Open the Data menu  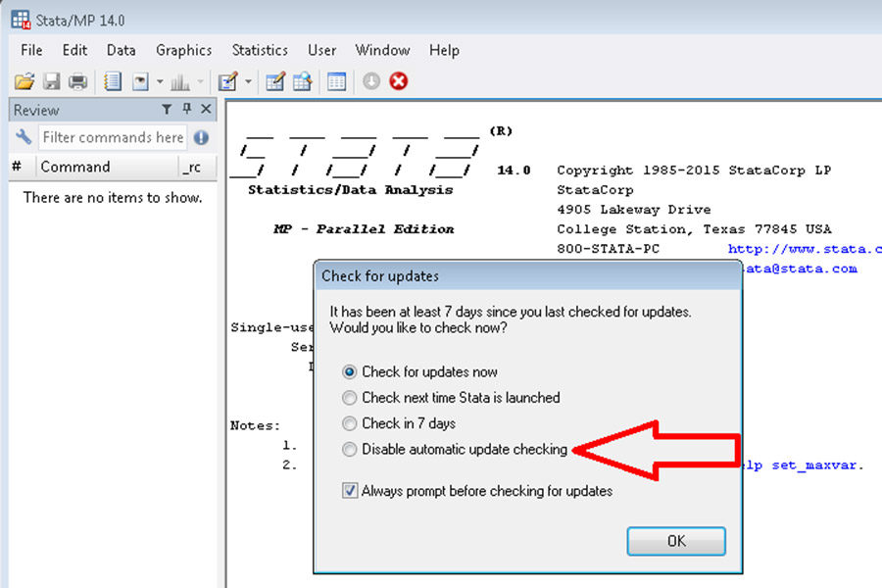[x=121, y=50]
